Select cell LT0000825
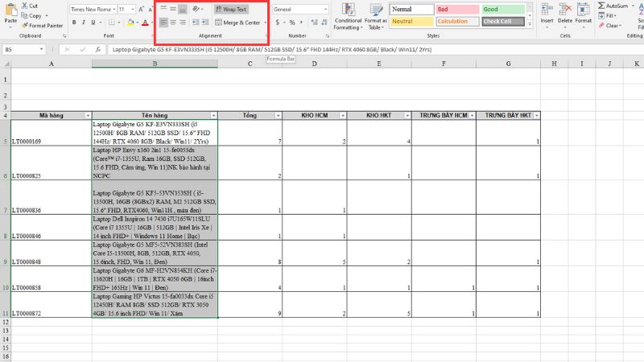This screenshot has height=362, width=644. click(x=52, y=163)
